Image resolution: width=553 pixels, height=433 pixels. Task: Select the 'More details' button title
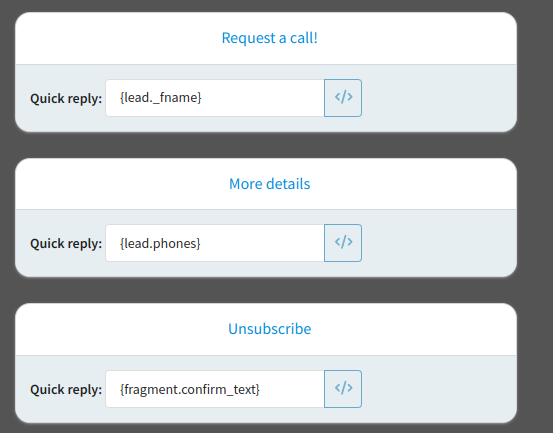coord(269,184)
